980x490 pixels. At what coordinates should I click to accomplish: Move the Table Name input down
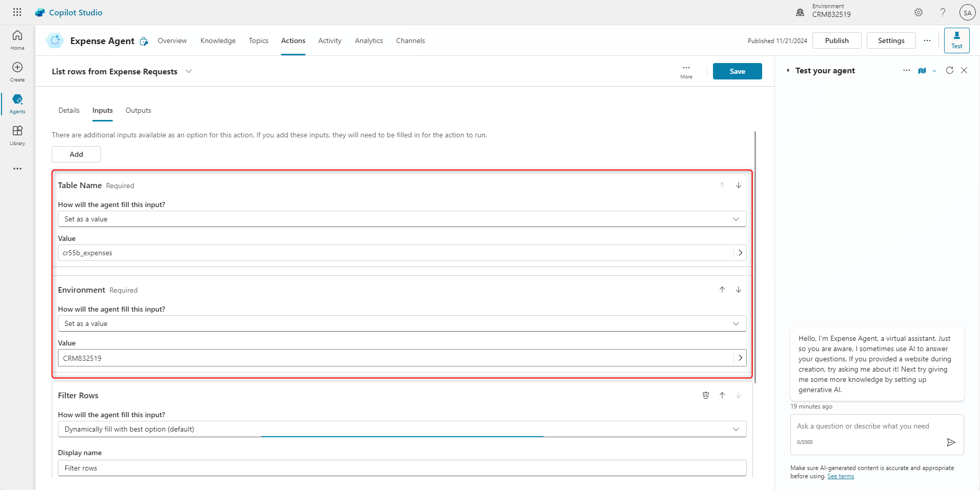pos(738,185)
